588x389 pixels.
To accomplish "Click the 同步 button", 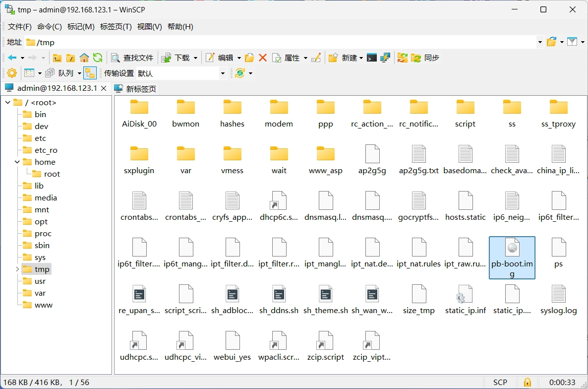I will tap(431, 58).
